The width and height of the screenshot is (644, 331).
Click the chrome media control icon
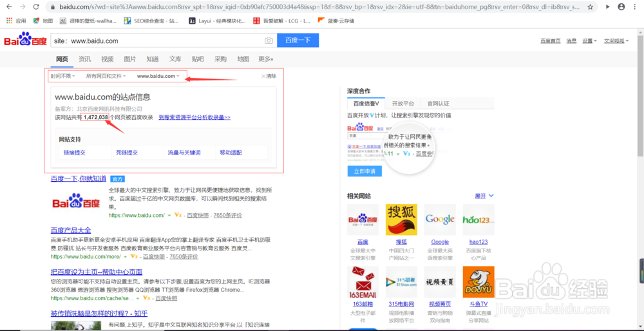(x=609, y=7)
